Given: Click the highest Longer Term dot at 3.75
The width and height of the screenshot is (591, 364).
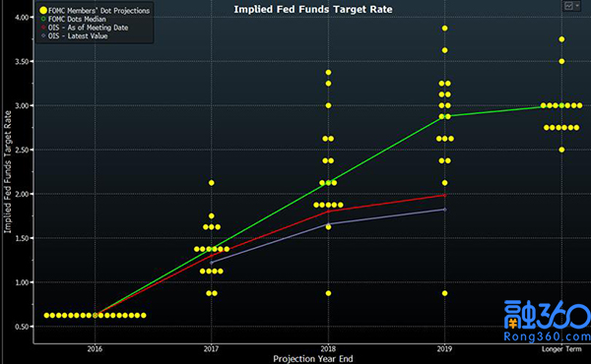Looking at the screenshot, I should (x=561, y=39).
